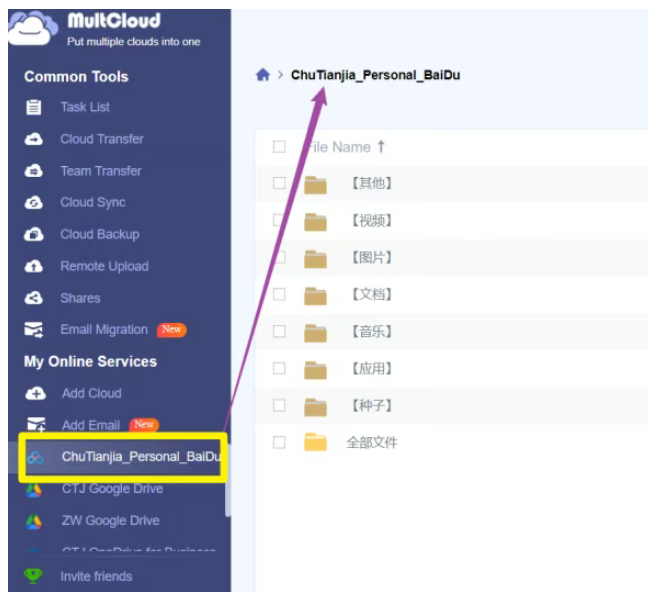Viewport: 648px width, 592px height.
Task: Click ChuTianjia_Personal_BaiDu in the breadcrumb
Action: (x=376, y=75)
